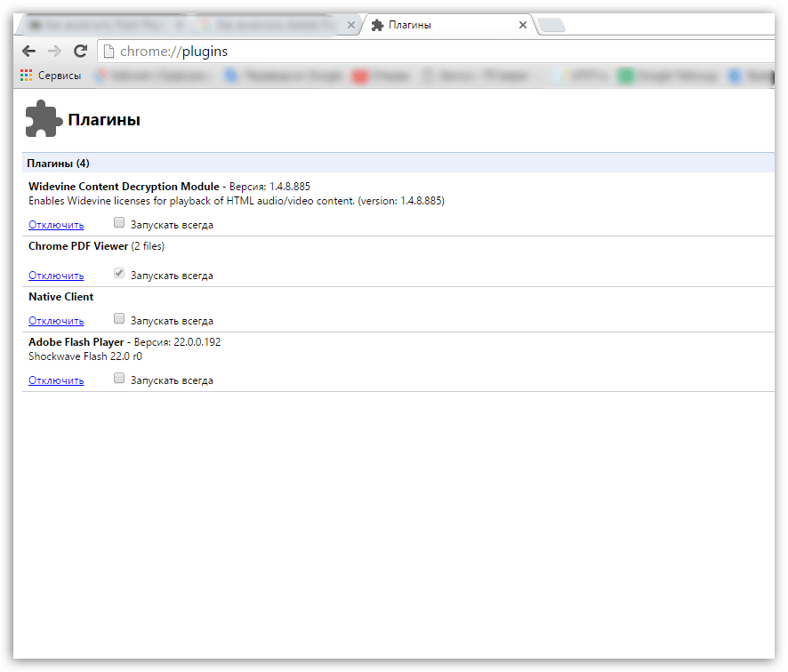788x672 pixels.
Task: Click Отключить under Chrome PDF Viewer
Action: pos(56,276)
